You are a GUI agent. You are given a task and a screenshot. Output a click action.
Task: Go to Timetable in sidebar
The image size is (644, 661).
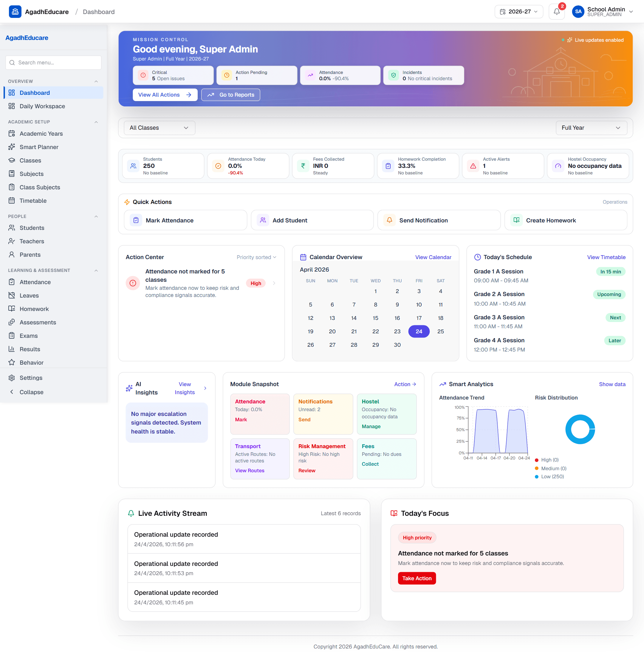53,201
